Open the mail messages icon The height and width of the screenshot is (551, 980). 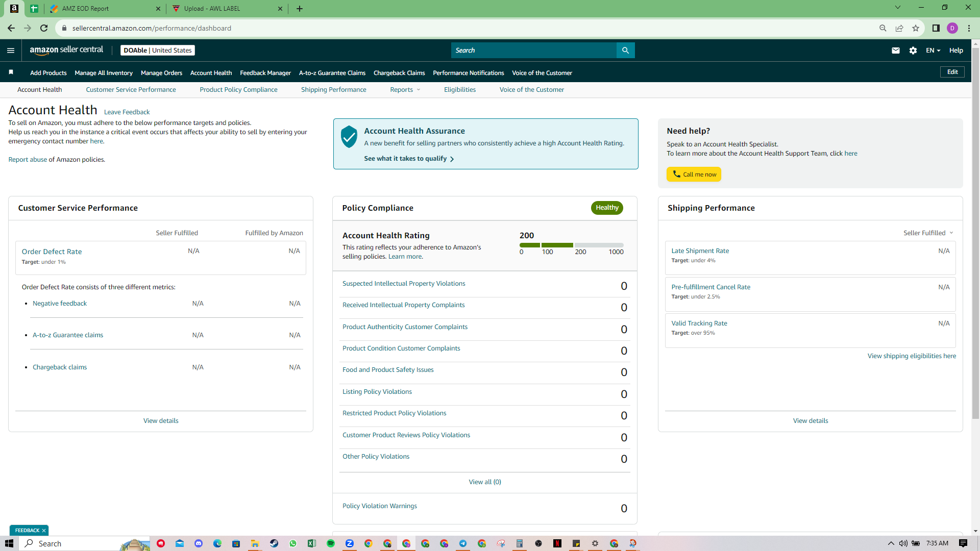point(896,51)
